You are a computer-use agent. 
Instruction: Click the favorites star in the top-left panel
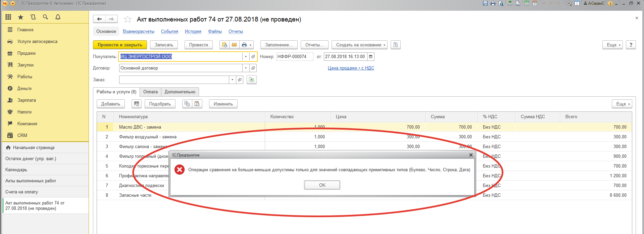(20, 17)
